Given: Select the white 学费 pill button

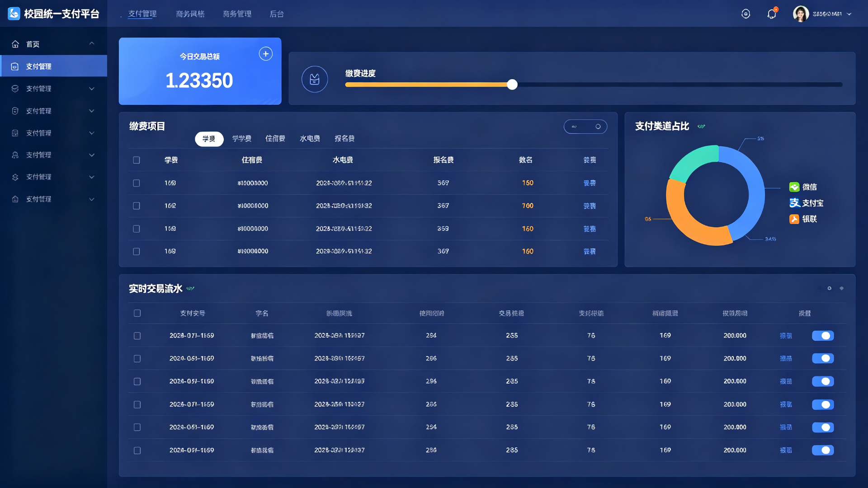Looking at the screenshot, I should pos(209,139).
